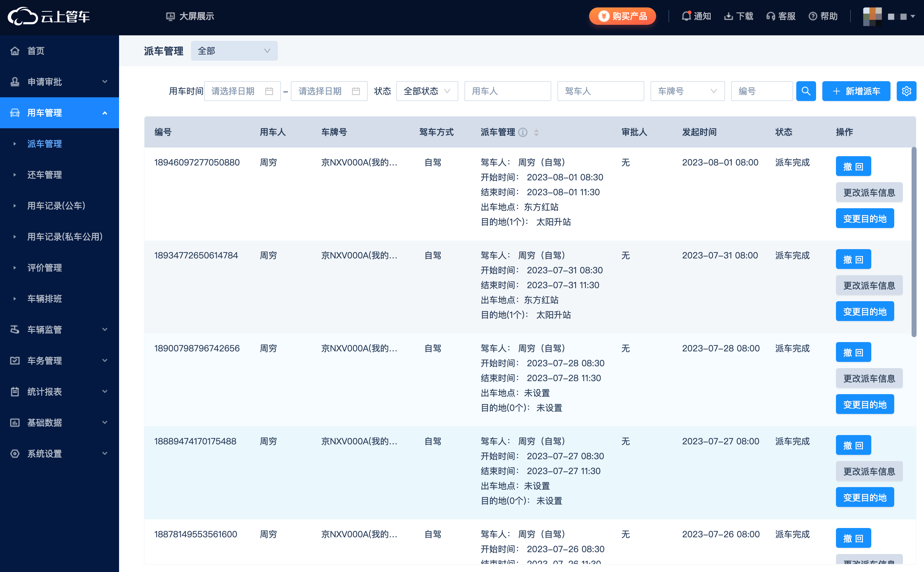Click the end date picker field

(x=329, y=91)
